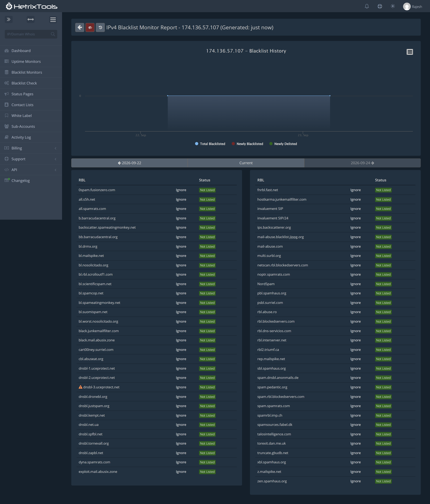Open Blacklist Check

31,83
